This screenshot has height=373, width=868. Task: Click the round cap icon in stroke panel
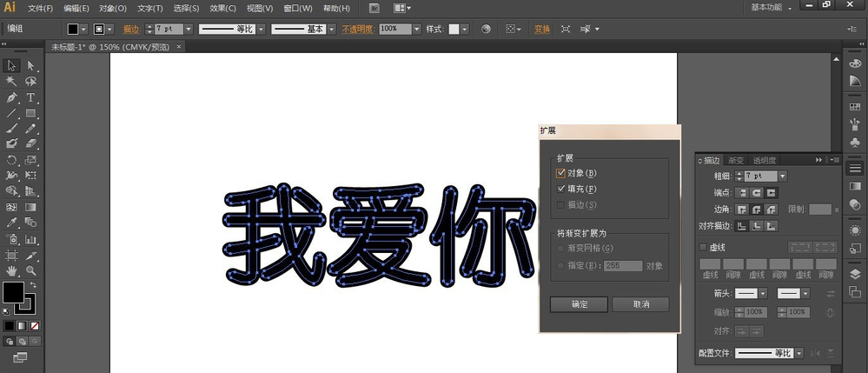758,192
